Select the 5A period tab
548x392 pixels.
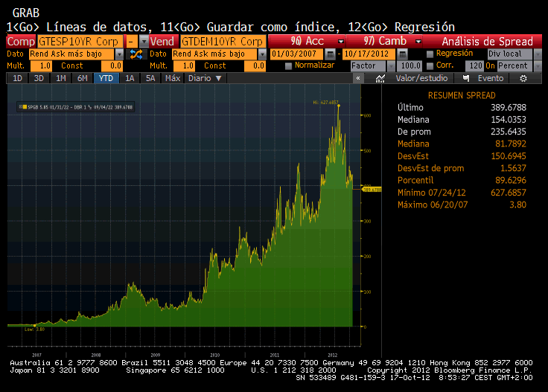click(150, 78)
